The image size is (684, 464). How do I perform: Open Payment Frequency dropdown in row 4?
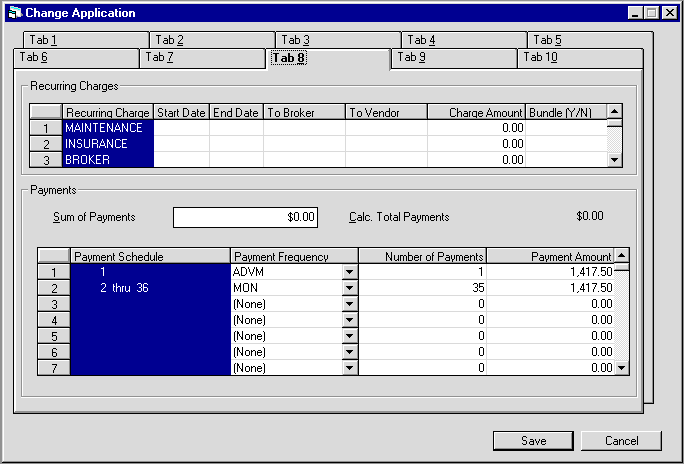pos(349,320)
